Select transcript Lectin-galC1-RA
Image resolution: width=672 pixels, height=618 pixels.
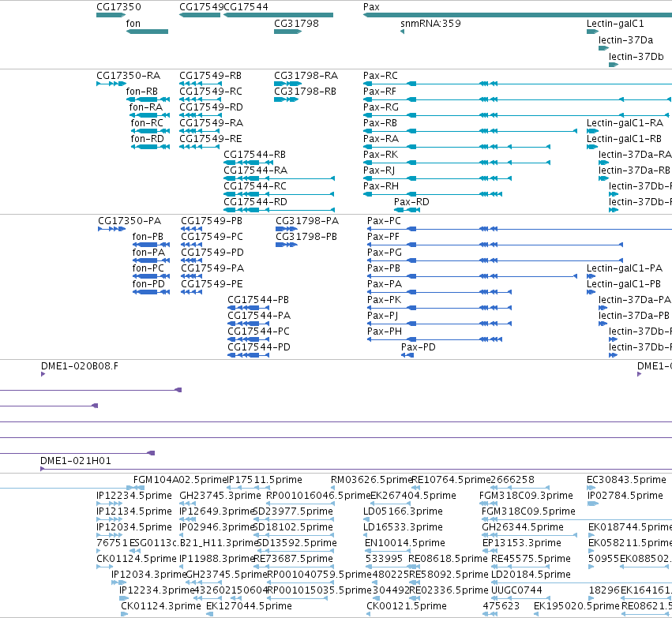(x=593, y=131)
